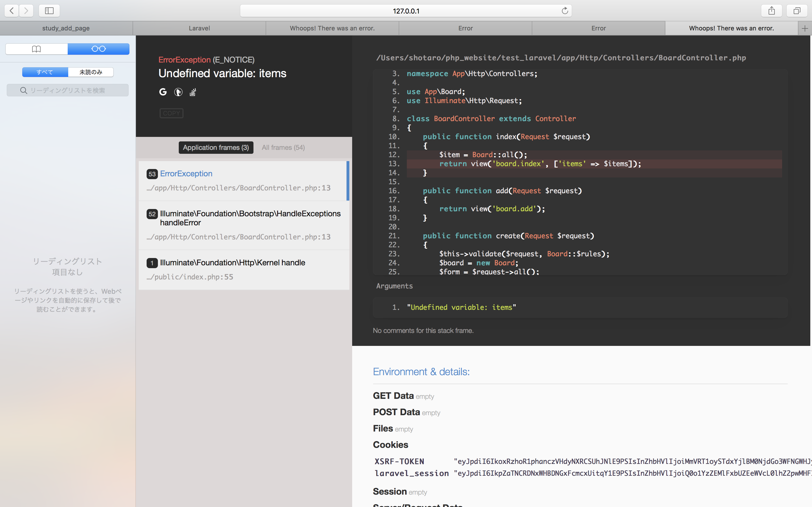Open the Share toolbar button
812x507 pixels.
coord(771,11)
